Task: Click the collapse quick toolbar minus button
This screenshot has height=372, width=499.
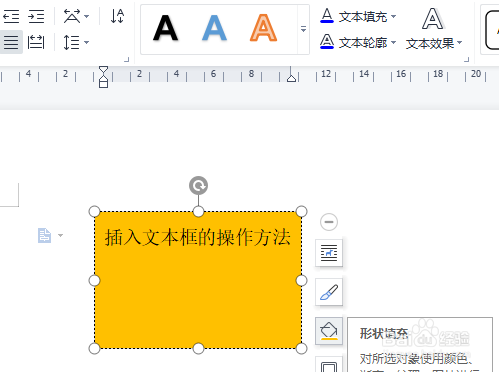Action: coord(329,222)
